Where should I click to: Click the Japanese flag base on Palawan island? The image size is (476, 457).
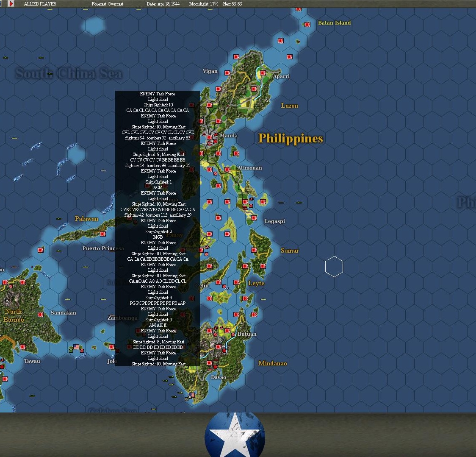pos(103,234)
